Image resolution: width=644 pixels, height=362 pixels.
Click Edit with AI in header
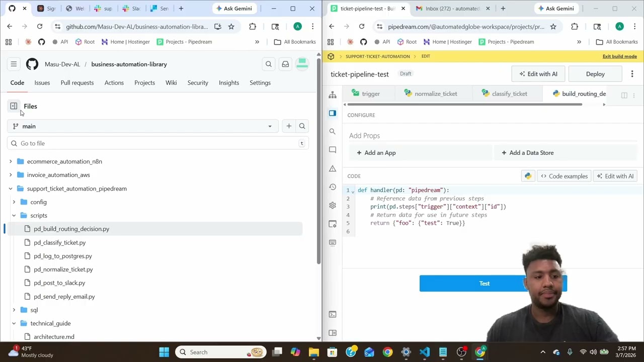538,74
